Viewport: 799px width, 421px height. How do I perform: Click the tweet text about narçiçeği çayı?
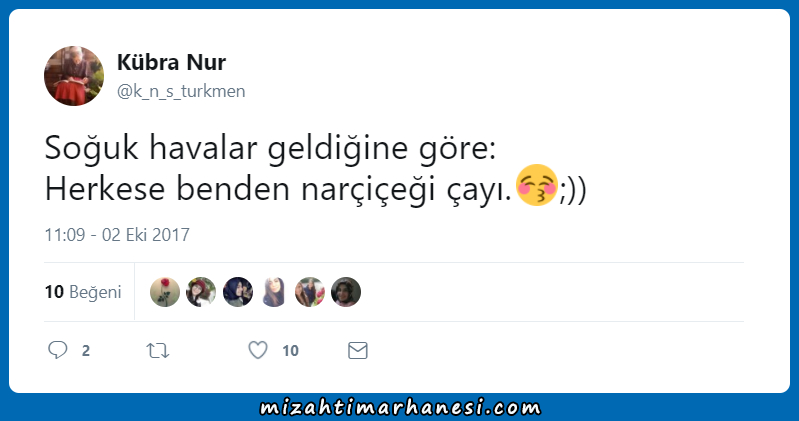click(316, 169)
